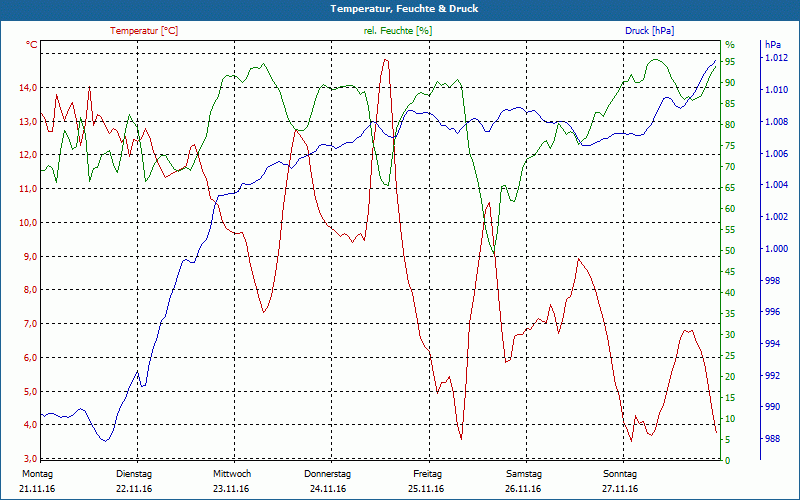This screenshot has height=500, width=800.
Task: Click the '35' humidity axis value
Action: pos(730,314)
